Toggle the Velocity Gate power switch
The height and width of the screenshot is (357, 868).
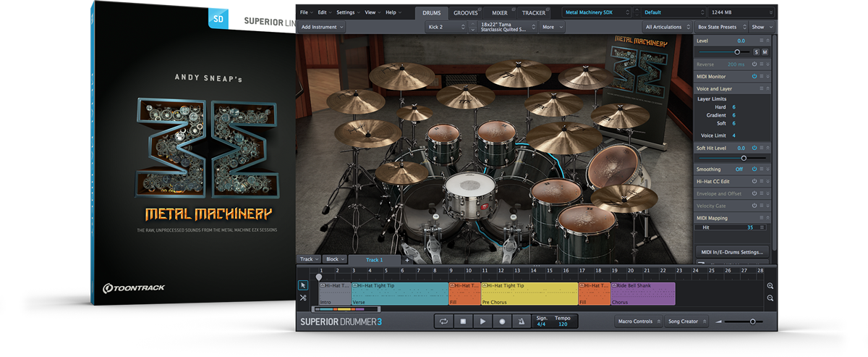tap(754, 206)
